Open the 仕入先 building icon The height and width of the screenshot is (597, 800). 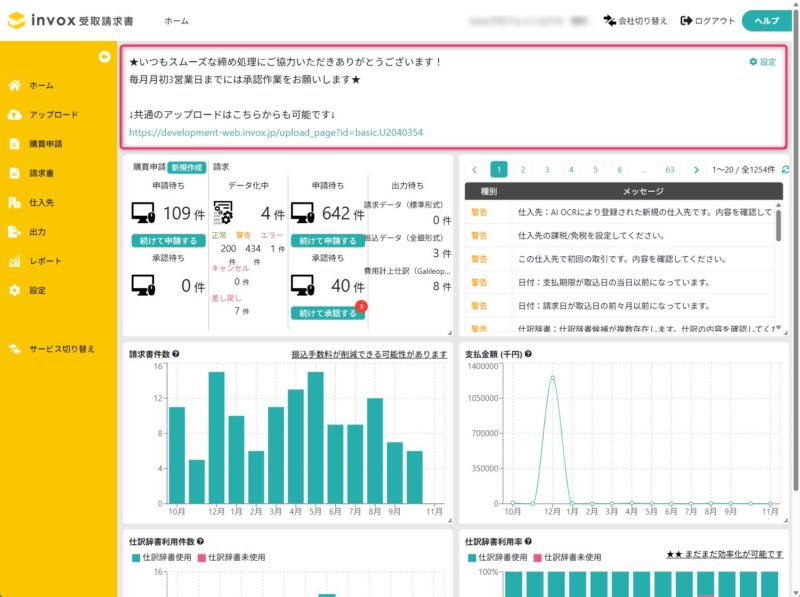pyautogui.click(x=15, y=203)
